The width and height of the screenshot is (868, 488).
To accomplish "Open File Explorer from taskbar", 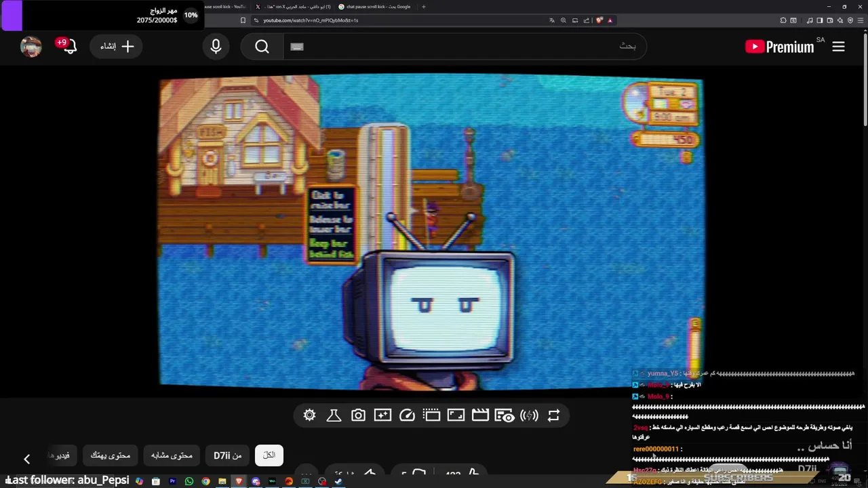I will tap(222, 481).
